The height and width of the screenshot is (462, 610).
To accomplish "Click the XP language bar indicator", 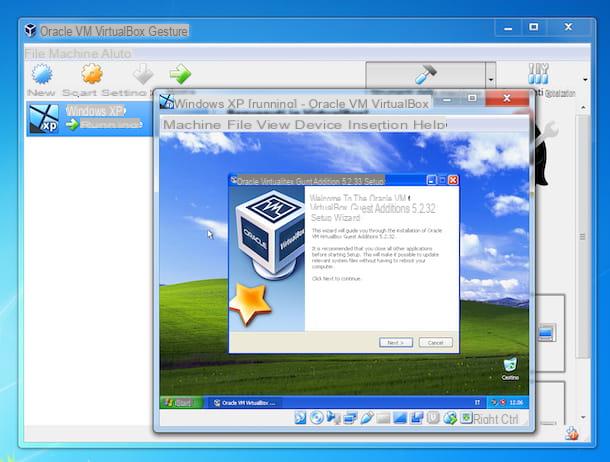I will point(477,403).
